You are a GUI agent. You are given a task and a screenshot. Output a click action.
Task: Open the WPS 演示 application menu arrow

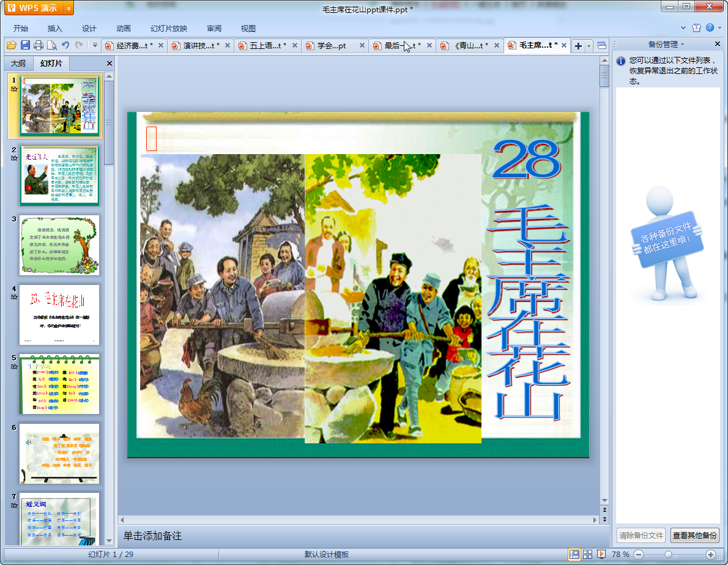pos(69,9)
